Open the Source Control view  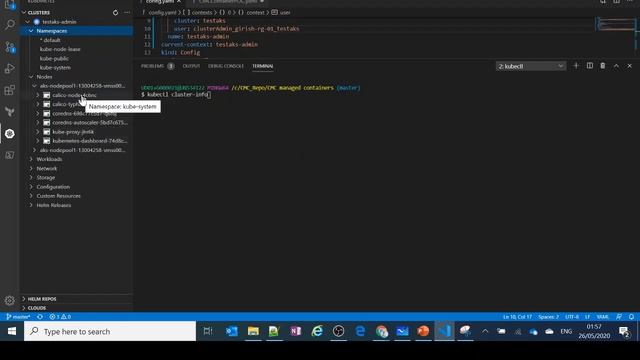(x=10, y=47)
